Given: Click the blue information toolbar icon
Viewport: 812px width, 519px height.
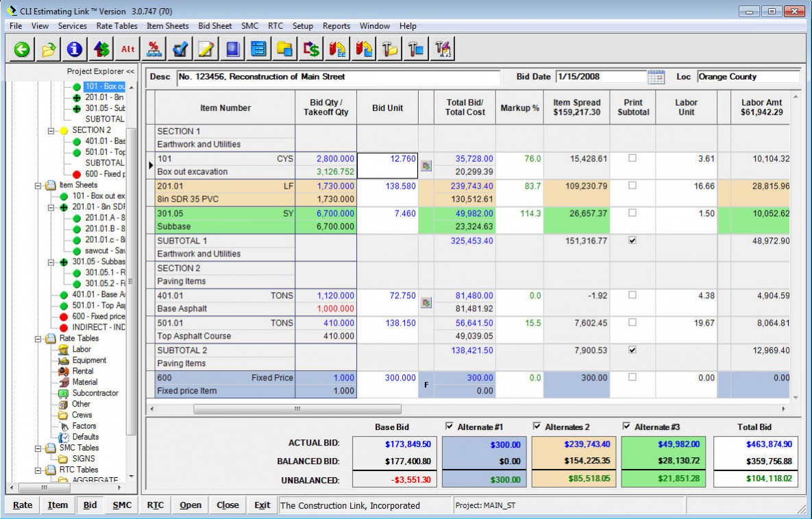Looking at the screenshot, I should tap(75, 49).
